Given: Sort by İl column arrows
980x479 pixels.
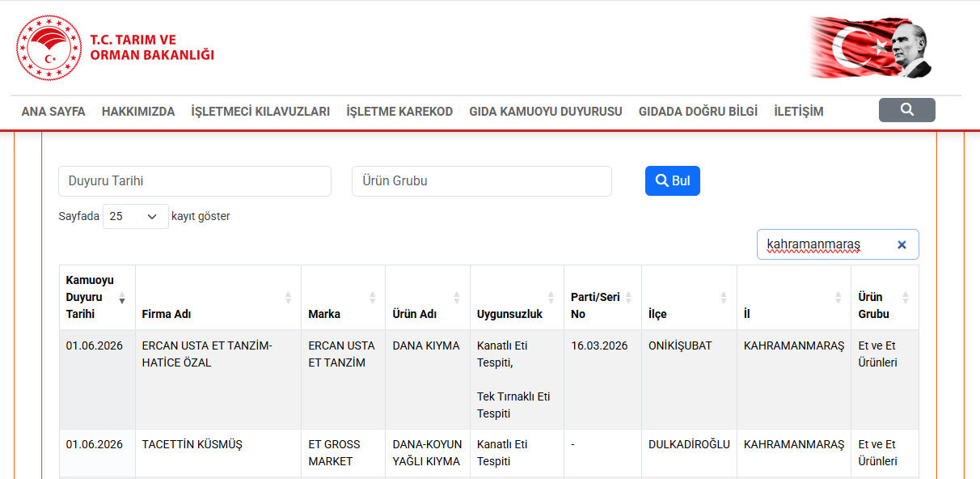Looking at the screenshot, I should 838,298.
